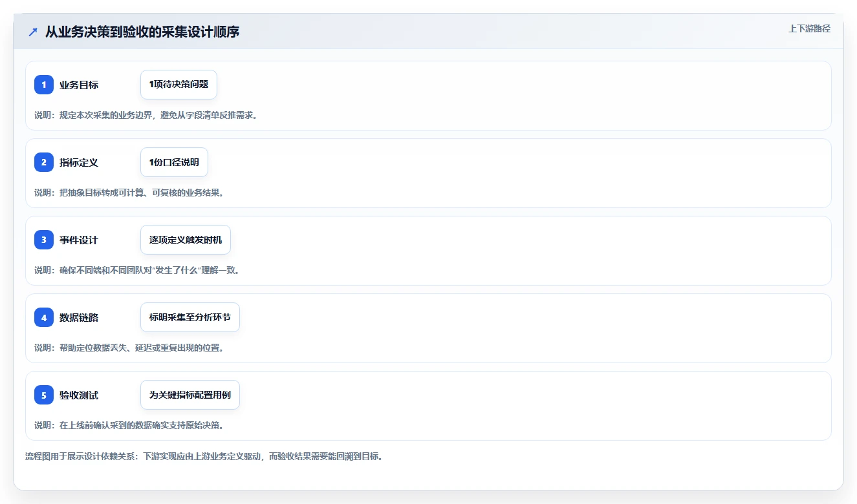Click the step 4 number badge
857x504 pixels.
pyautogui.click(x=44, y=317)
